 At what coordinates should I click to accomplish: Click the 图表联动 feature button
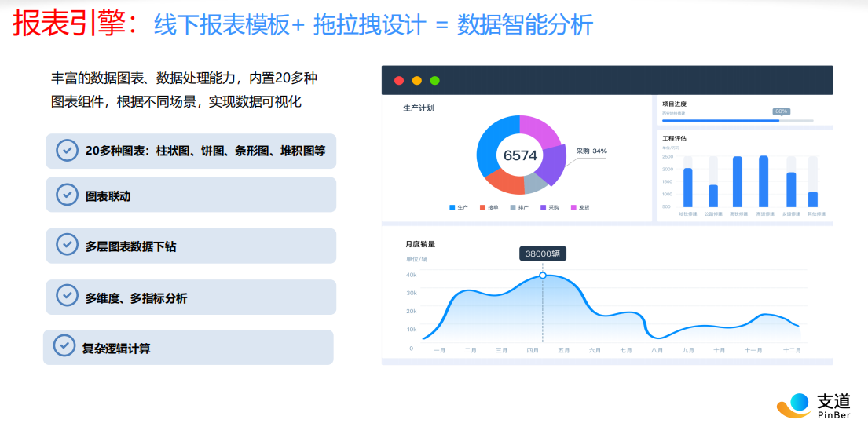pyautogui.click(x=191, y=195)
